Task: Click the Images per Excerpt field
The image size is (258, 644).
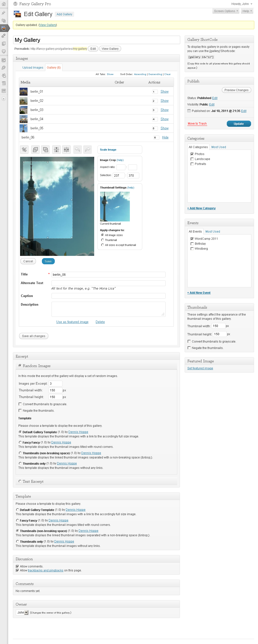Action: (x=55, y=383)
